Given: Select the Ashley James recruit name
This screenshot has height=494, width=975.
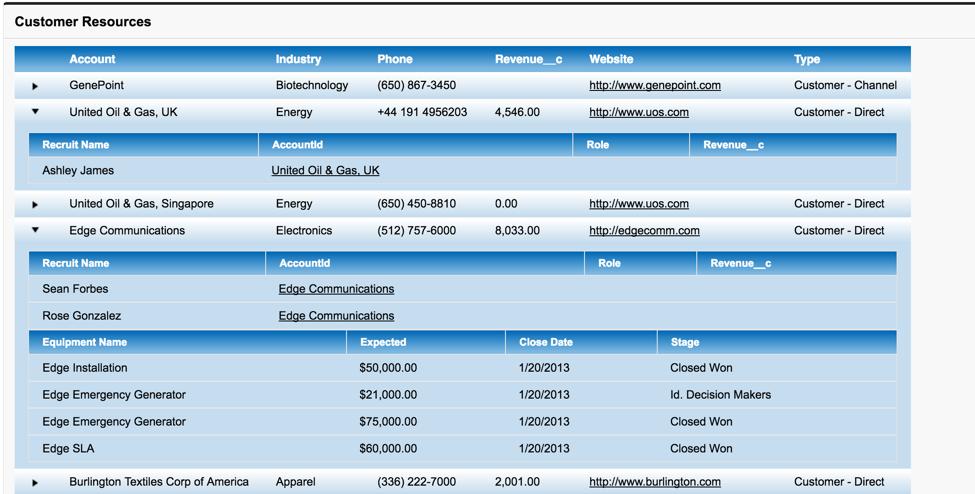Looking at the screenshot, I should click(78, 170).
